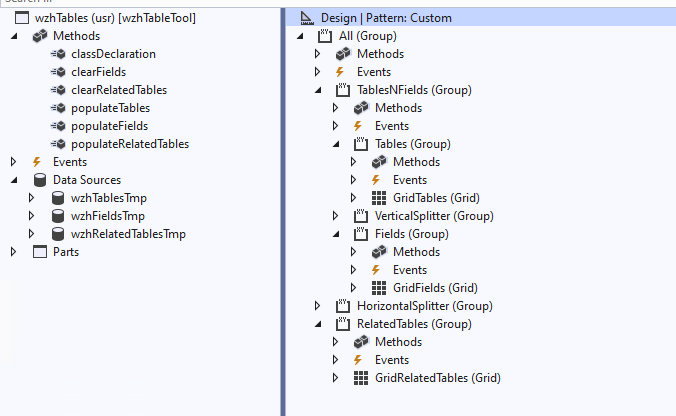Click the GridTables grid icon
676x416 pixels.
coord(378,198)
